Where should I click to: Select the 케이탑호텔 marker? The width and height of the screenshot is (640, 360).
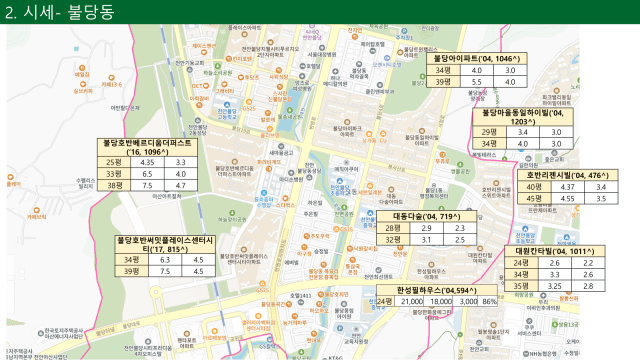tap(372, 51)
